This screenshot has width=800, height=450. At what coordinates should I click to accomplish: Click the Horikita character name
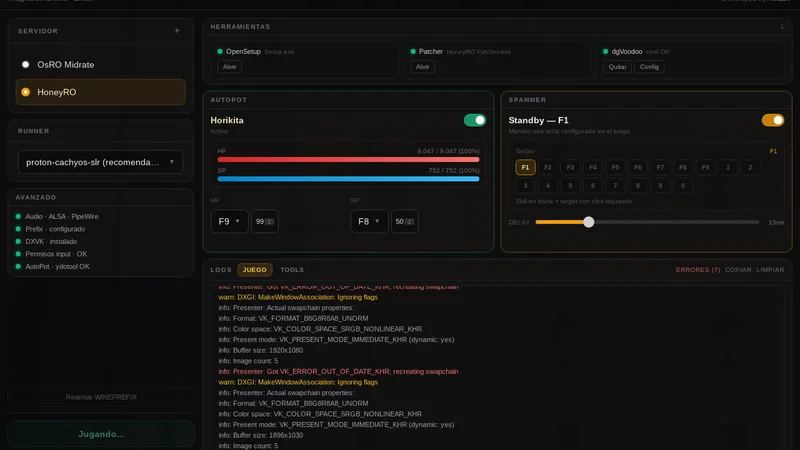[227, 120]
